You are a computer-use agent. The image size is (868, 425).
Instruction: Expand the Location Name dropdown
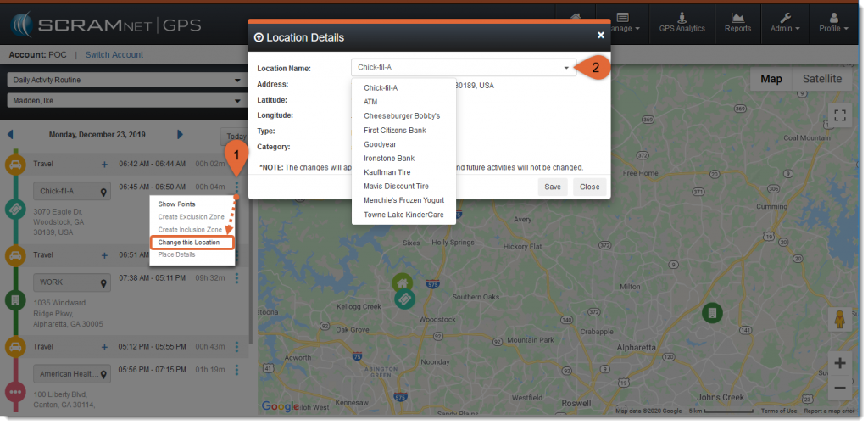tap(565, 68)
